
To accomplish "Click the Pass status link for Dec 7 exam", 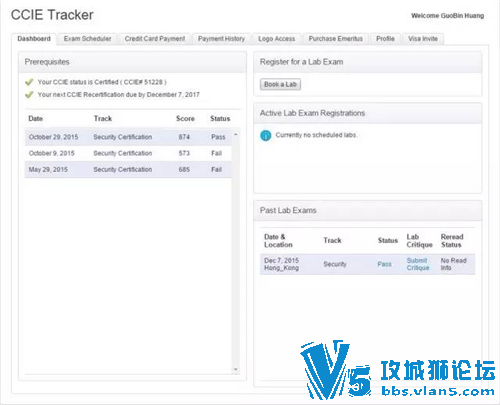I will [x=384, y=264].
